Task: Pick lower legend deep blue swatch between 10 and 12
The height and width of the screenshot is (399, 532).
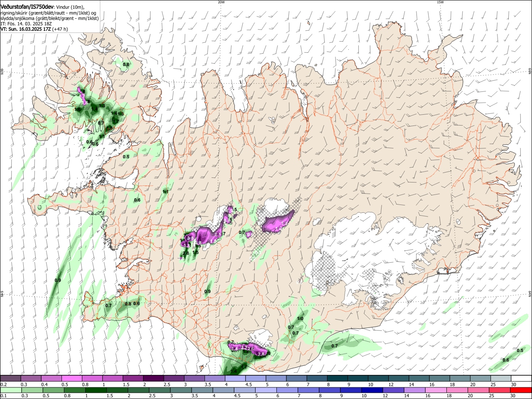Action: (372, 390)
